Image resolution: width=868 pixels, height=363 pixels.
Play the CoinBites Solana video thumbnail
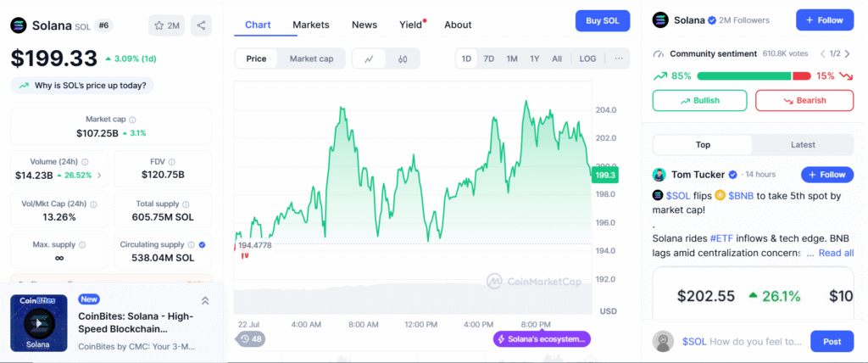coord(39,323)
